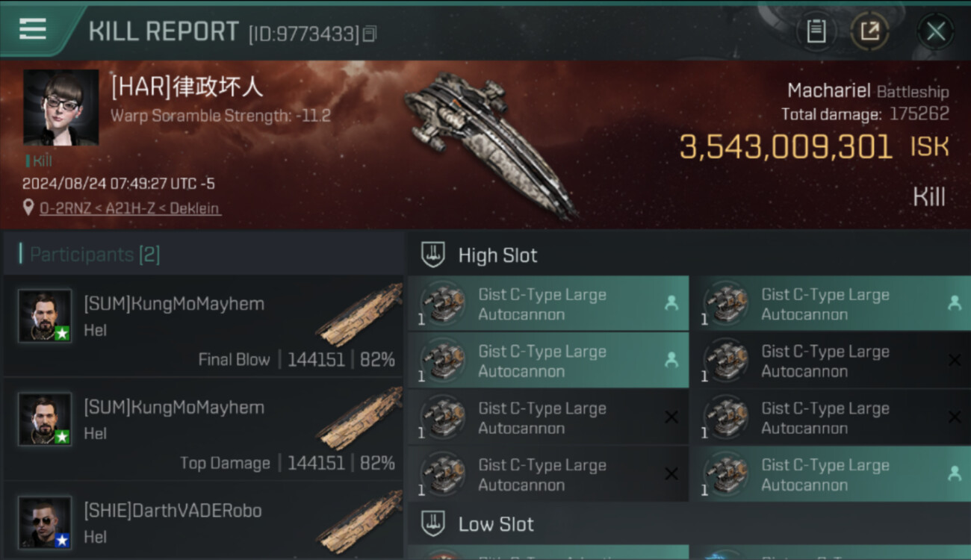The height and width of the screenshot is (560, 971).
Task: Click the location pin icon
Action: (28, 208)
